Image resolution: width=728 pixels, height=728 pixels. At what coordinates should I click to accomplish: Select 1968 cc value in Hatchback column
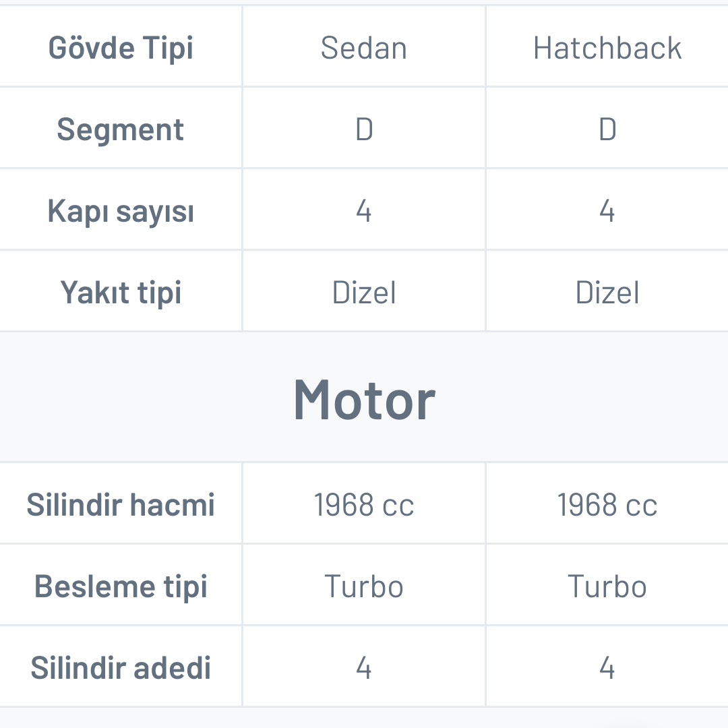(607, 505)
